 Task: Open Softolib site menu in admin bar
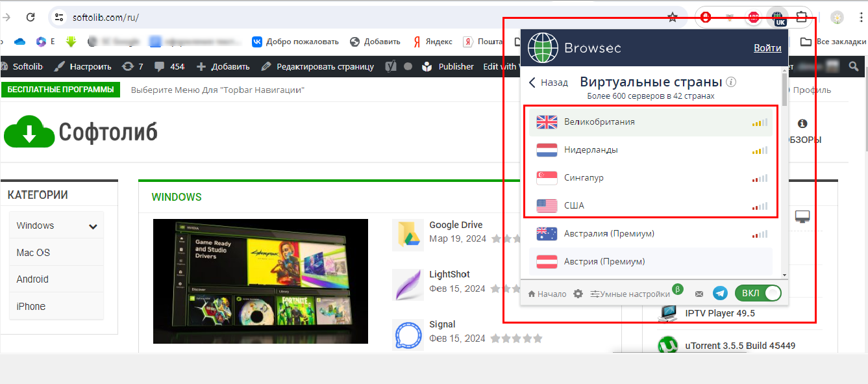point(21,66)
